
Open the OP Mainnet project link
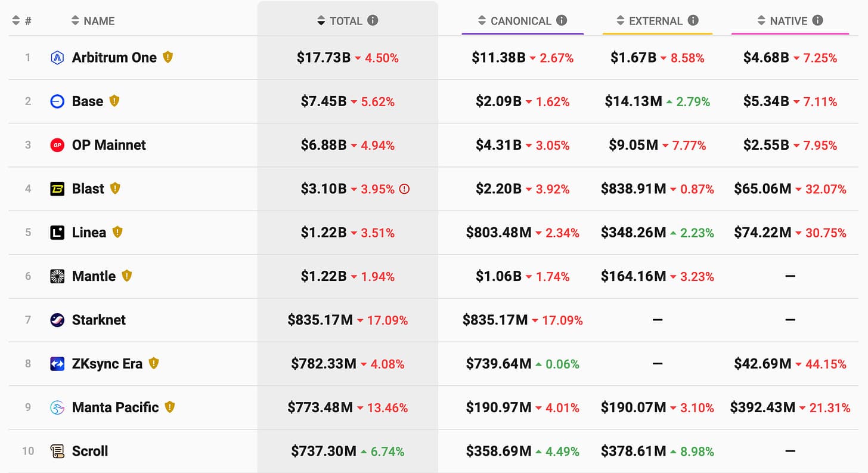click(x=109, y=145)
